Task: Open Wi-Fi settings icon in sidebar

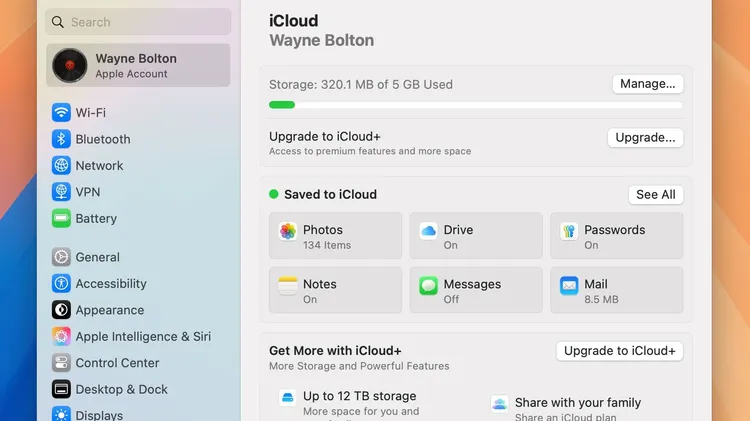Action: [x=61, y=112]
